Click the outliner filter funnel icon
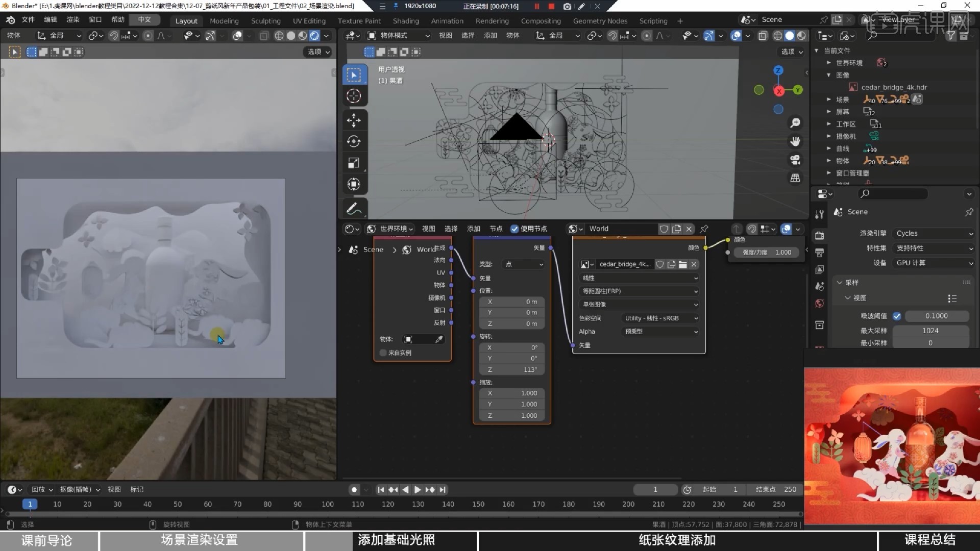 point(951,36)
